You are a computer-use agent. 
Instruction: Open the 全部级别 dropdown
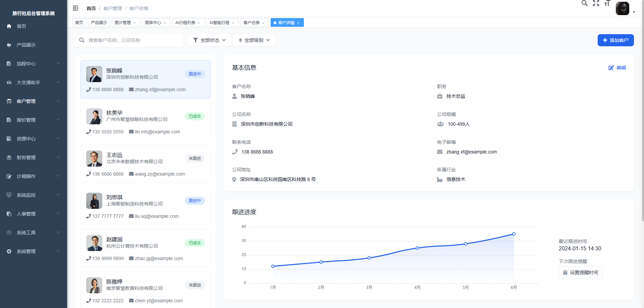[254, 40]
